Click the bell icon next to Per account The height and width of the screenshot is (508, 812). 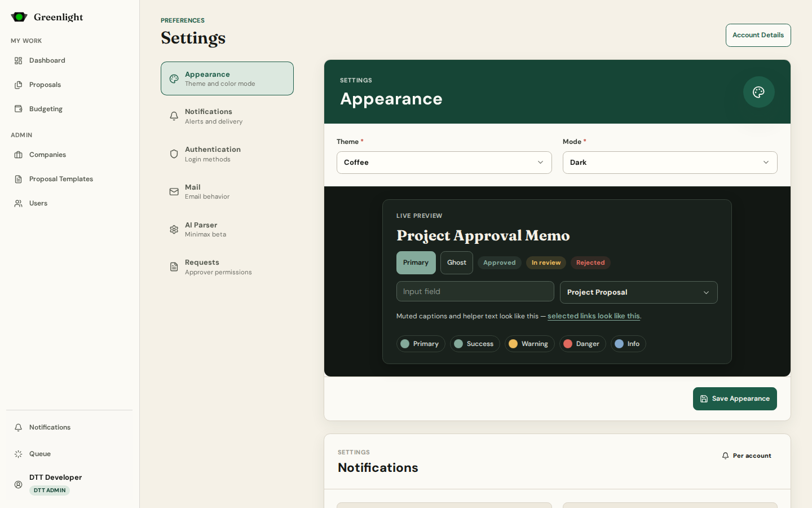click(725, 456)
